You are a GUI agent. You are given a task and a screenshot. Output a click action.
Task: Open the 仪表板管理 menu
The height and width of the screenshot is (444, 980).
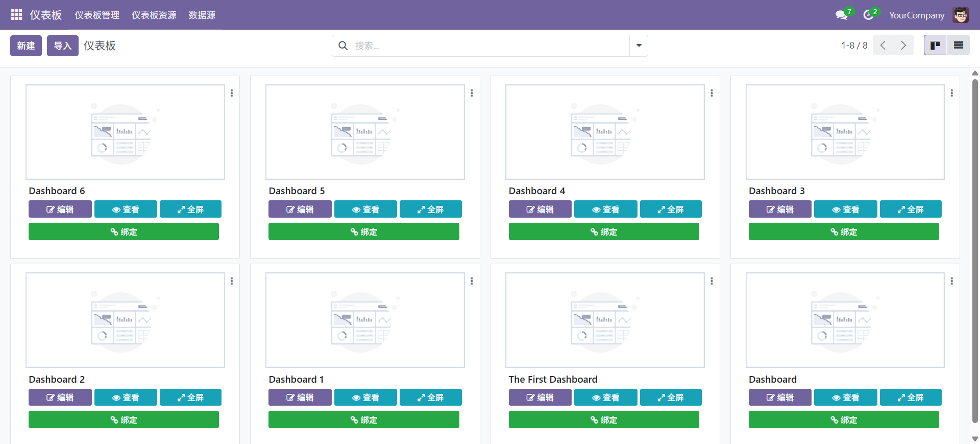point(97,15)
